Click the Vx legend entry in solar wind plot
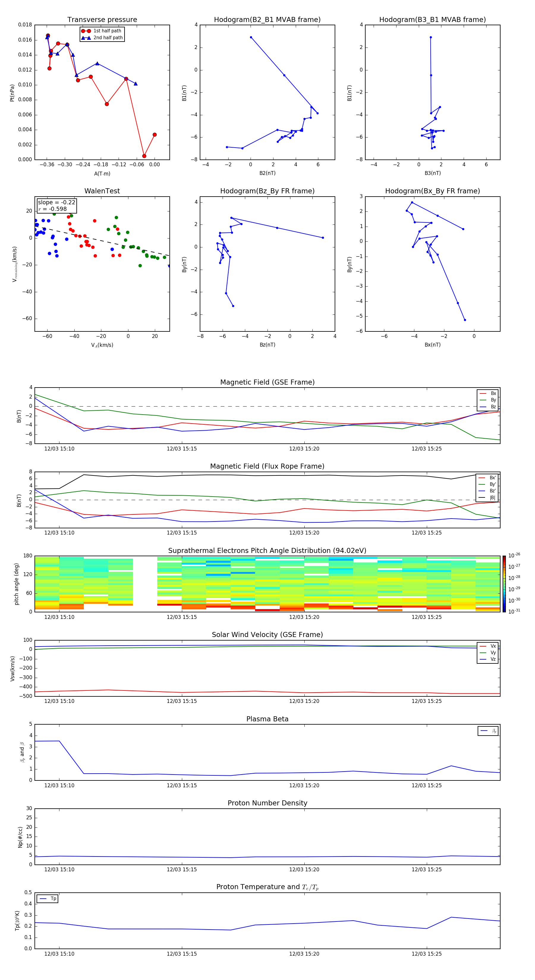535x980 pixels. pos(488,646)
